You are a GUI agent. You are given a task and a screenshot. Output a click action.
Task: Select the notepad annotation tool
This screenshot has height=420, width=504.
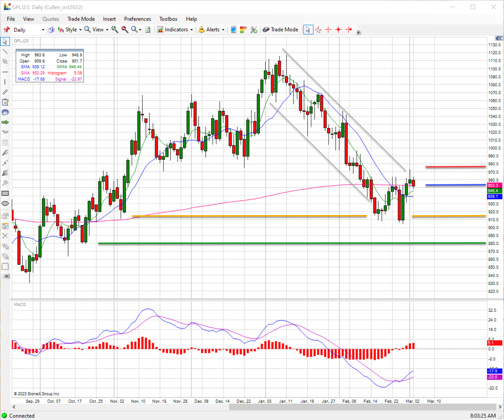(5, 102)
